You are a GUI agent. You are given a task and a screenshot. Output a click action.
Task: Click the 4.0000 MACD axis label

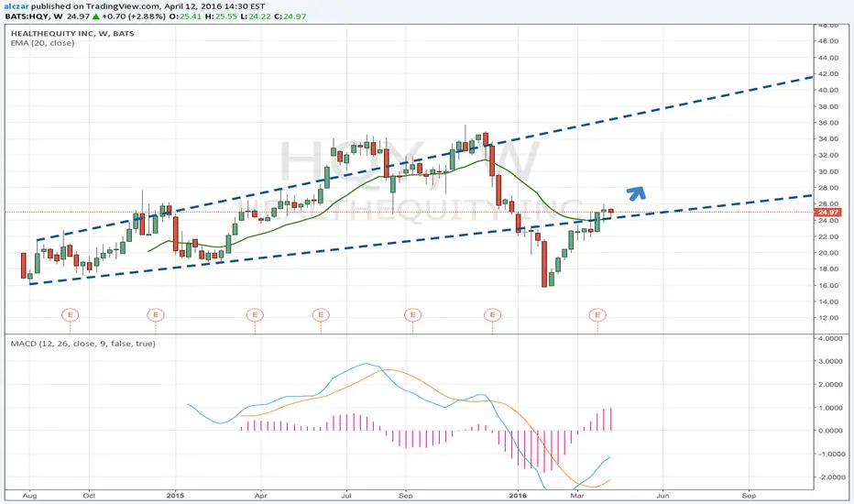tap(830, 338)
